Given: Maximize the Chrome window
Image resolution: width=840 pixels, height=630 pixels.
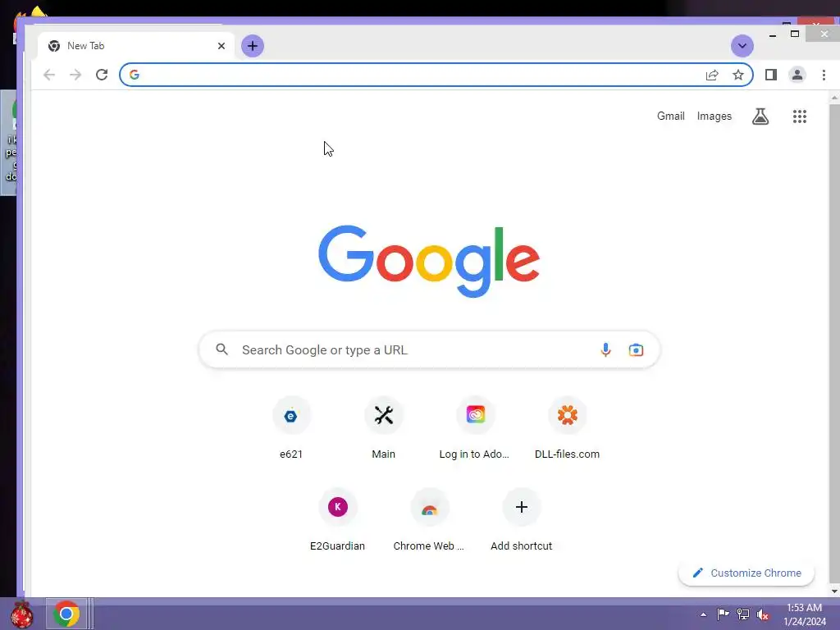Looking at the screenshot, I should click(795, 34).
